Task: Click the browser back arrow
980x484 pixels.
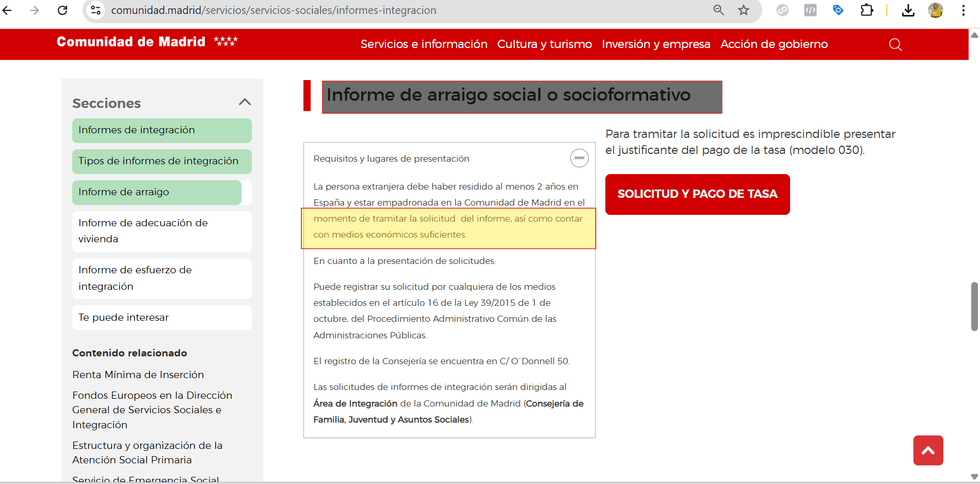Action: (8, 10)
